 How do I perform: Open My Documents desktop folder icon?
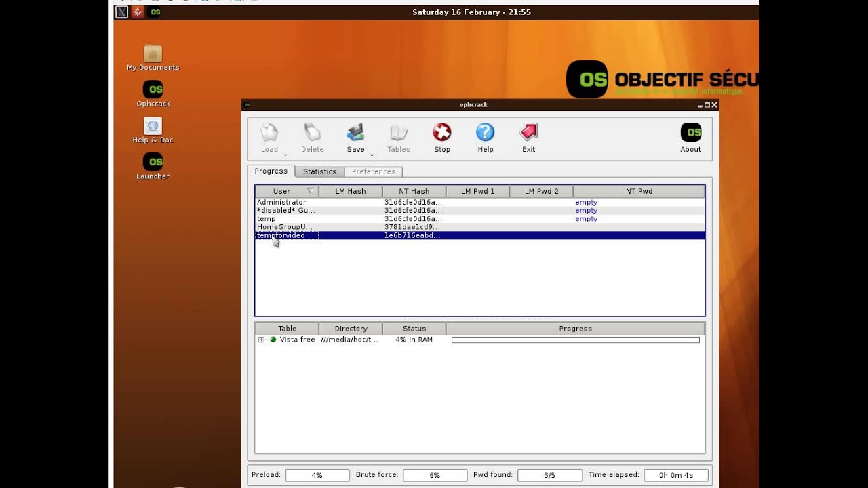(x=153, y=54)
